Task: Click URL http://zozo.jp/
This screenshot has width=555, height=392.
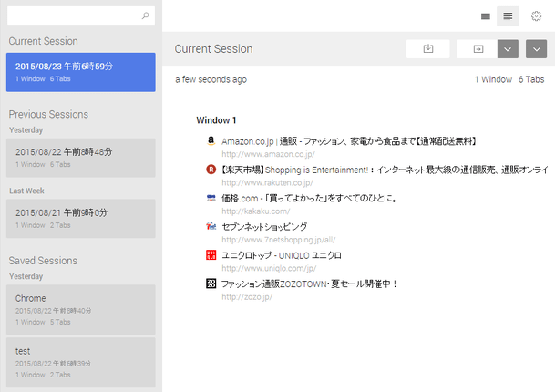Action: click(x=247, y=297)
